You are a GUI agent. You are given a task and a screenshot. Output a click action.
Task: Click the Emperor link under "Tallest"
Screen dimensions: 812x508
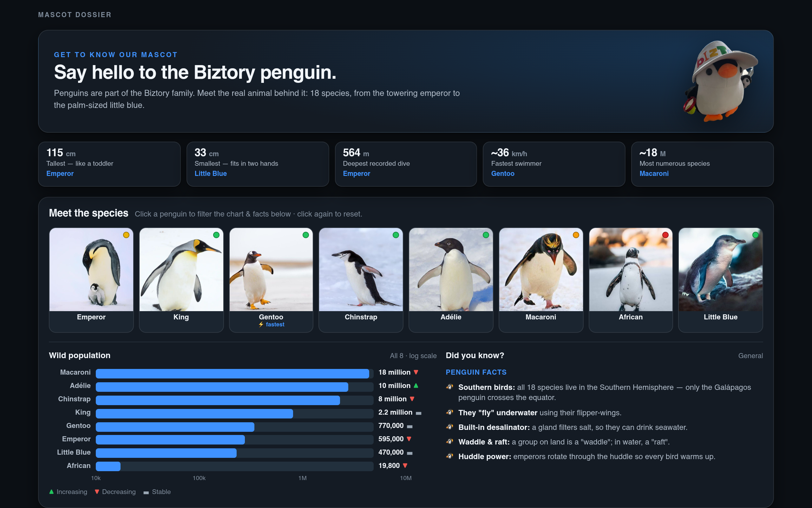[60, 173]
